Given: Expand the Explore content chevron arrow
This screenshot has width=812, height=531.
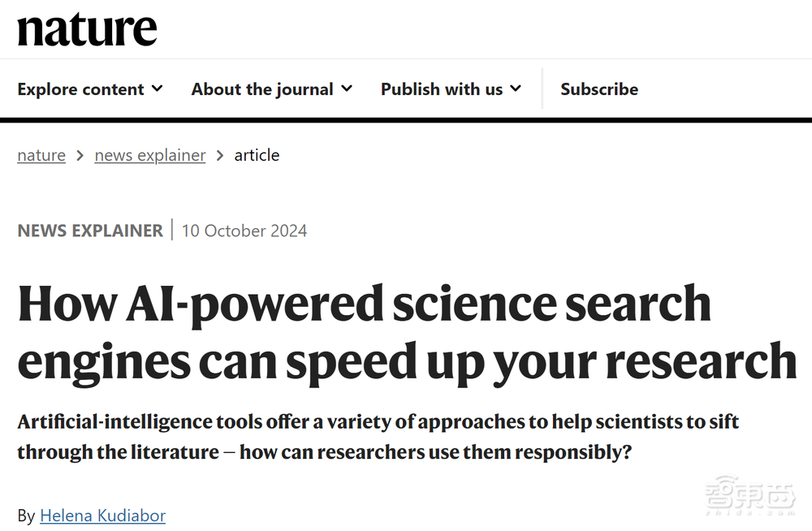Looking at the screenshot, I should coord(158,88).
